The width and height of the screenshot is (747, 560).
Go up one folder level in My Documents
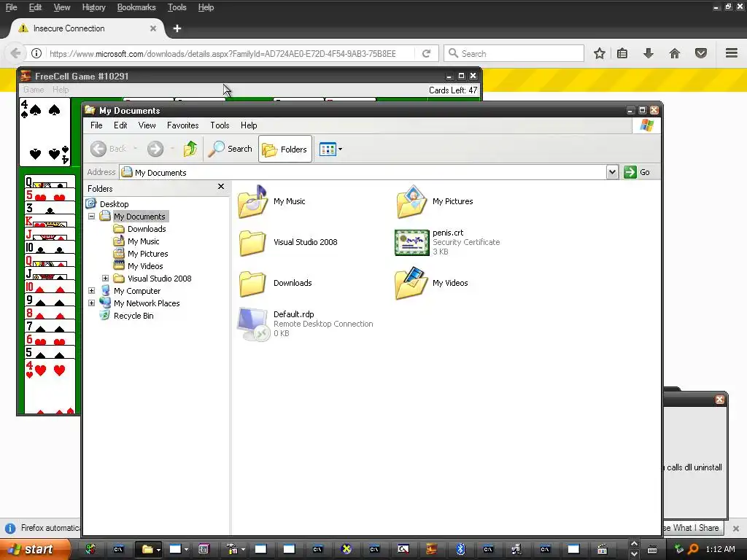pyautogui.click(x=190, y=149)
